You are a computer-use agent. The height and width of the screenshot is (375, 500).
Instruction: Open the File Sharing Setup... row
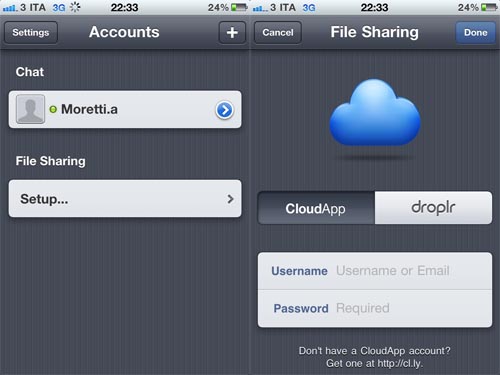pyautogui.click(x=125, y=199)
